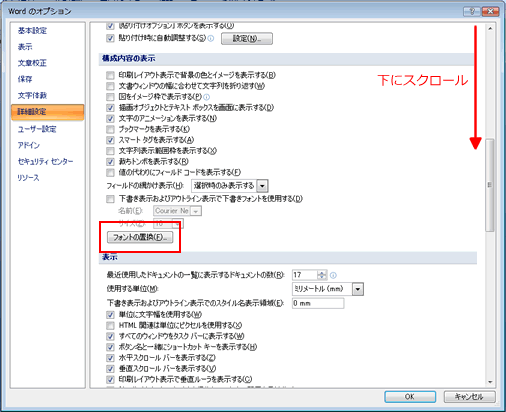
Task: Click スタイル名表示領域 field showing 0 mm
Action: click(318, 303)
